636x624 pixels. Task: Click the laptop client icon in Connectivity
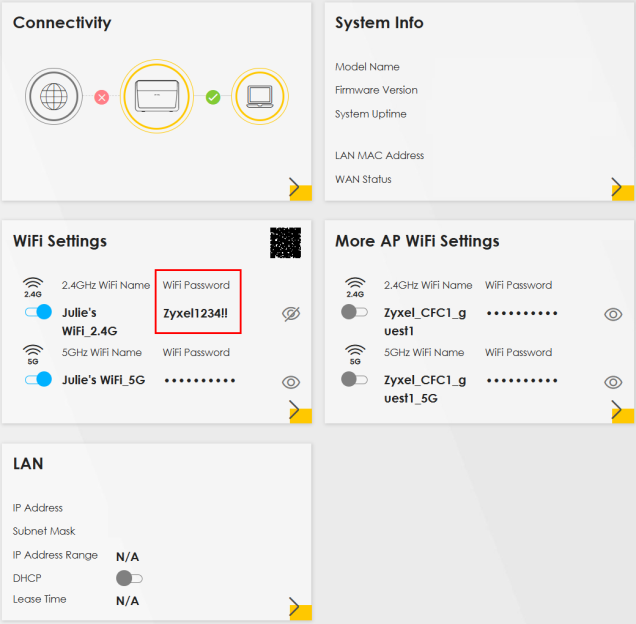[259, 97]
